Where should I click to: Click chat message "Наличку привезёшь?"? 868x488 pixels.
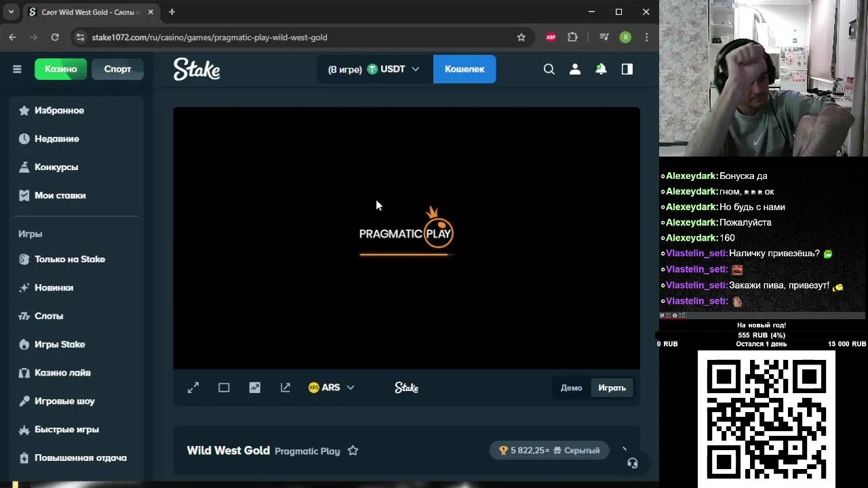(x=774, y=253)
